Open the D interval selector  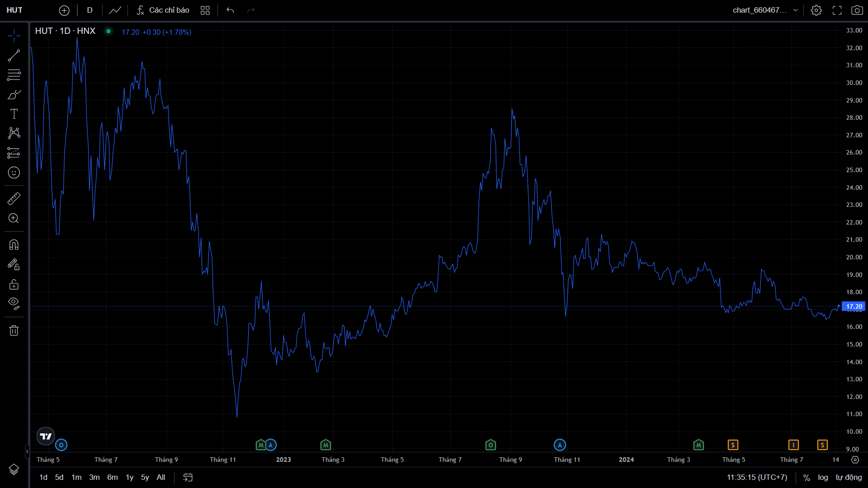pos(90,10)
